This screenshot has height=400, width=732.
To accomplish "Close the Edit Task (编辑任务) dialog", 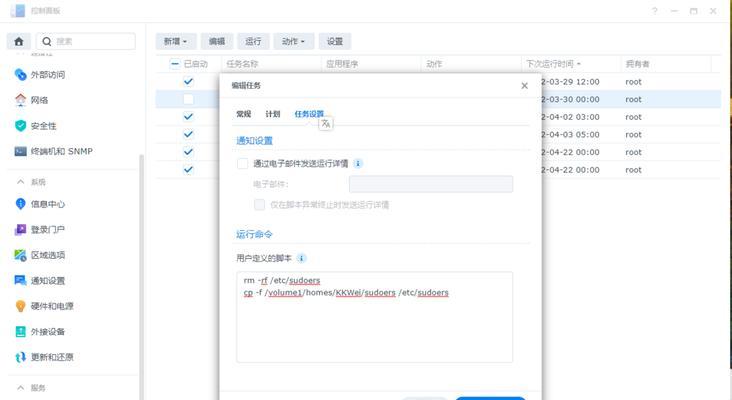I will click(524, 86).
